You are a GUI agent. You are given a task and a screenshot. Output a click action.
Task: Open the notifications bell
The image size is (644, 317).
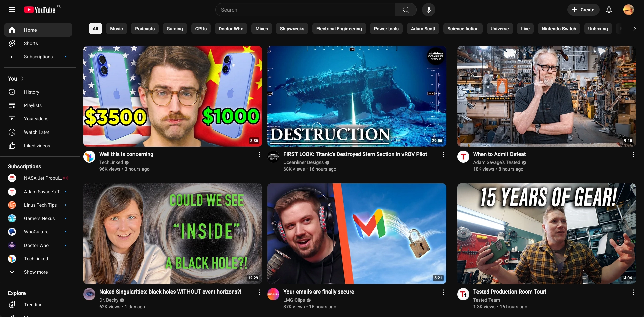click(609, 10)
